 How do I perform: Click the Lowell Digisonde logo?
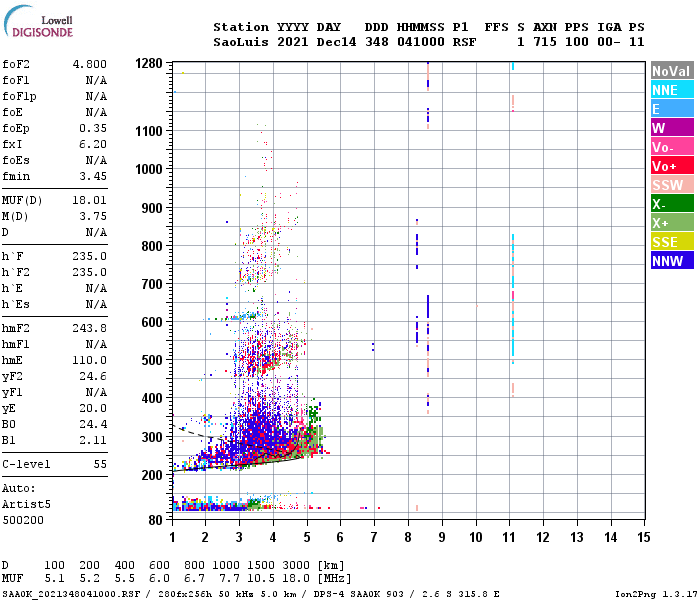(38, 21)
